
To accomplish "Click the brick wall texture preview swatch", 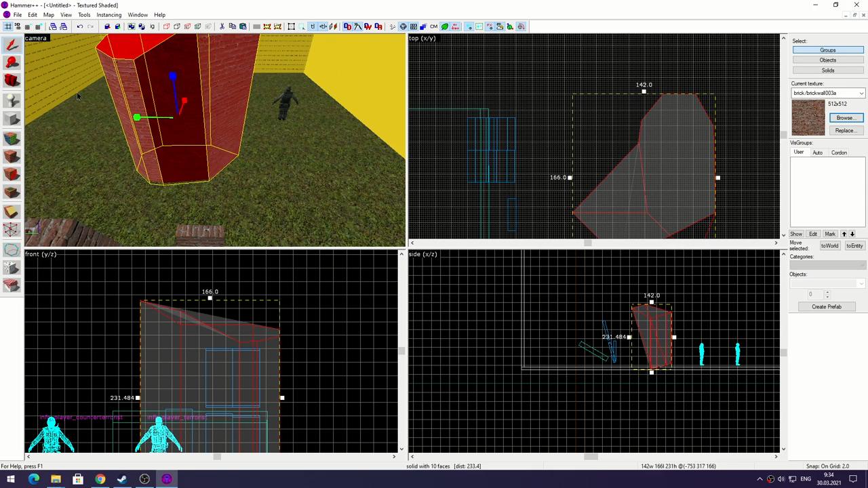I will [808, 119].
